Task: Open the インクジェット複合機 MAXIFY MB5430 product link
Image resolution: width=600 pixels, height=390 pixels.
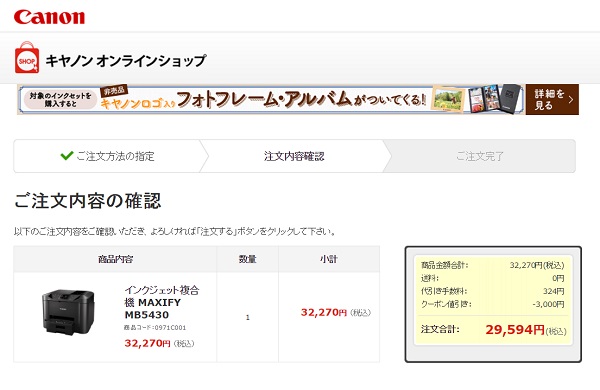Action: click(161, 302)
